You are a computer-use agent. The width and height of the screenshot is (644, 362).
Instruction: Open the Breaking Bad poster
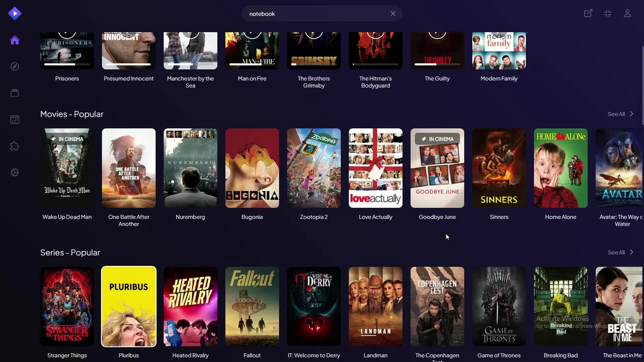point(560,307)
